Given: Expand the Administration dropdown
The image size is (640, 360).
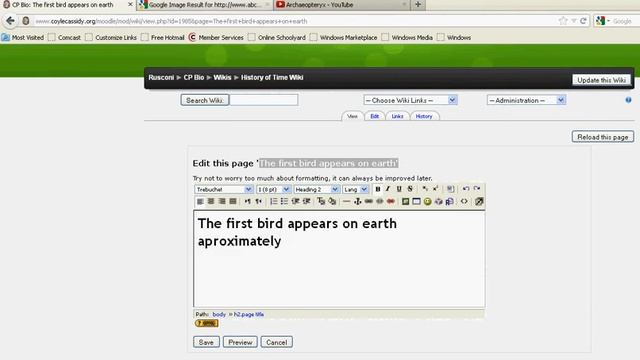Looking at the screenshot, I should (526, 100).
